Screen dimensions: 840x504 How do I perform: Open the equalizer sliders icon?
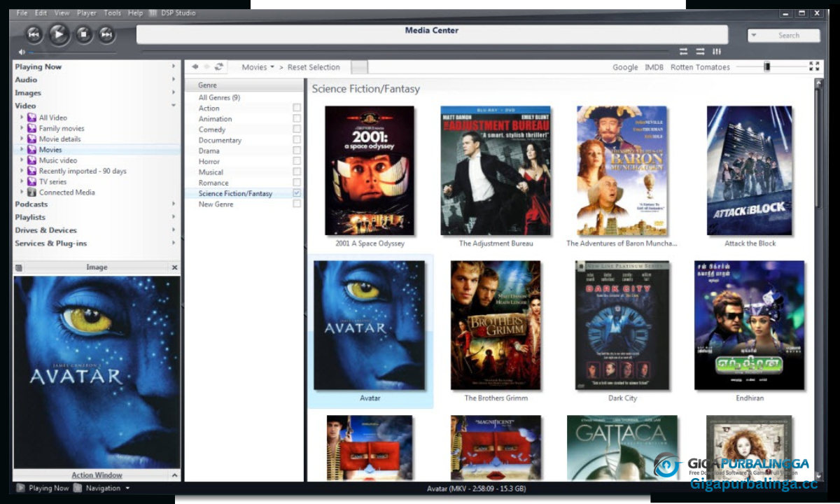(x=717, y=51)
